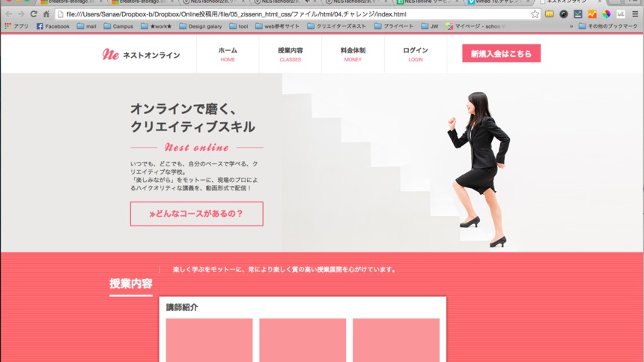The height and width of the screenshot is (362, 644).
Task: Open the アプリ apps shortcut
Action: pos(16,26)
